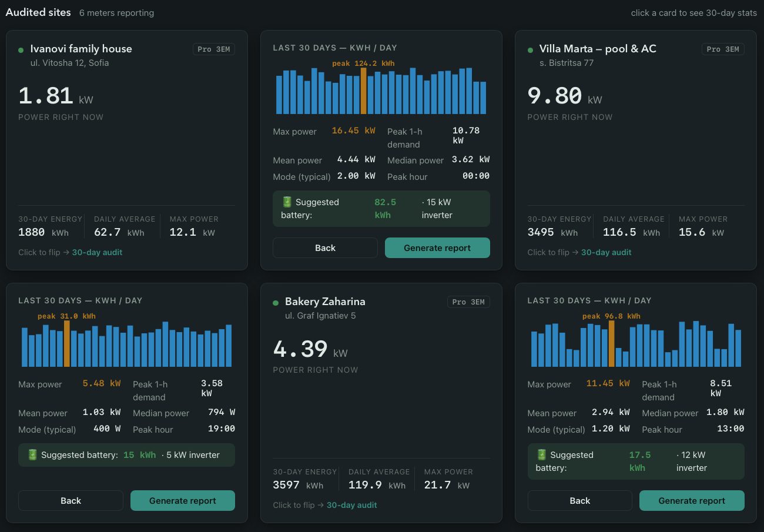Click the green status dot for Bakery Zaharina
The width and height of the screenshot is (764, 532).
click(276, 303)
